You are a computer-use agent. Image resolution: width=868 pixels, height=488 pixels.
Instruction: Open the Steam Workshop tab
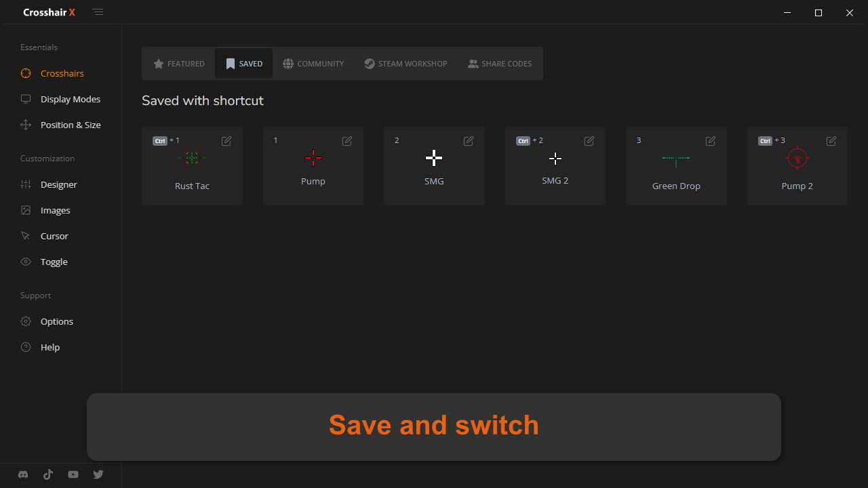click(406, 64)
